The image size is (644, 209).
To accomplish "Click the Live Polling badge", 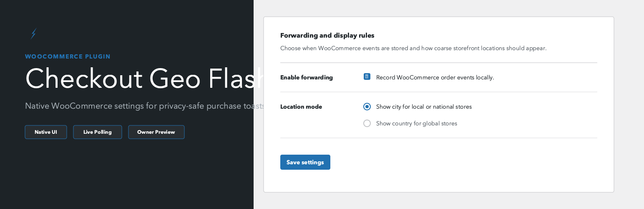I will click(98, 132).
